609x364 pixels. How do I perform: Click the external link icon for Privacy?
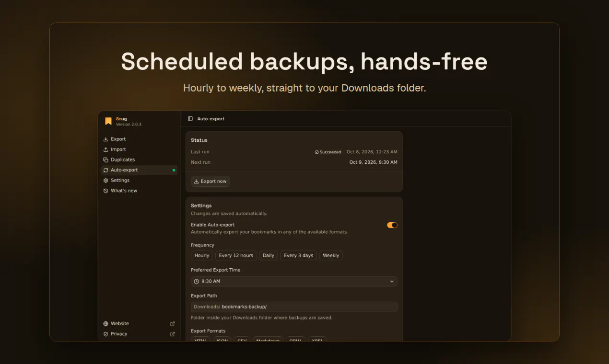[x=173, y=334]
